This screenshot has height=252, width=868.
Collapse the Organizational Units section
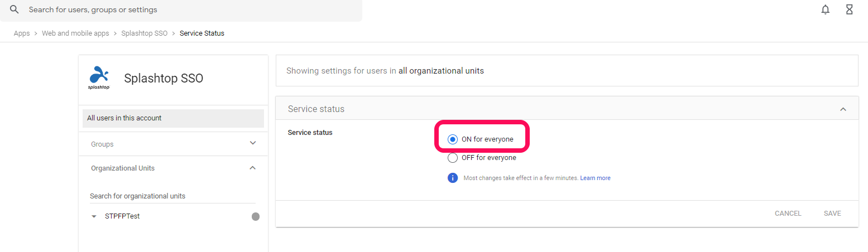pyautogui.click(x=253, y=168)
